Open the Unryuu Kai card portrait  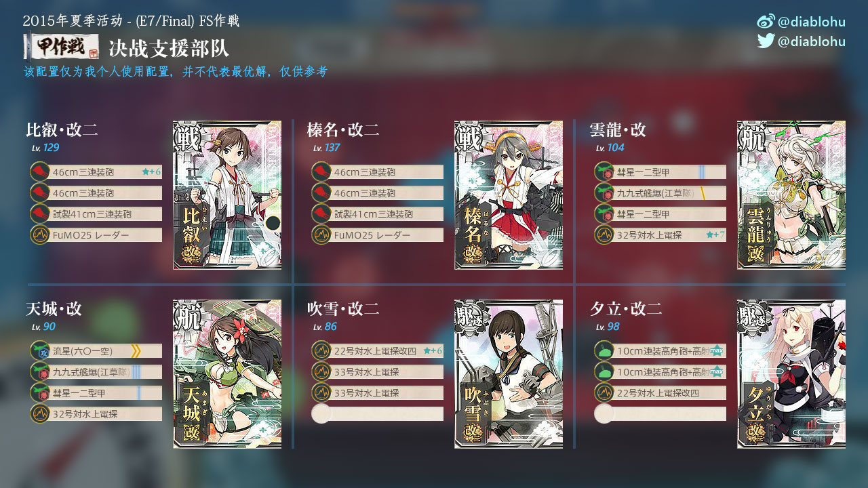tap(791, 195)
